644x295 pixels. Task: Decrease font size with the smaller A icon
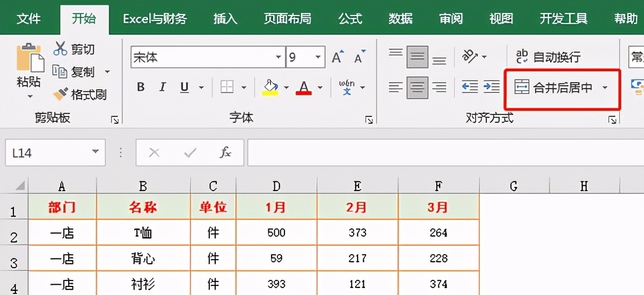pos(358,57)
